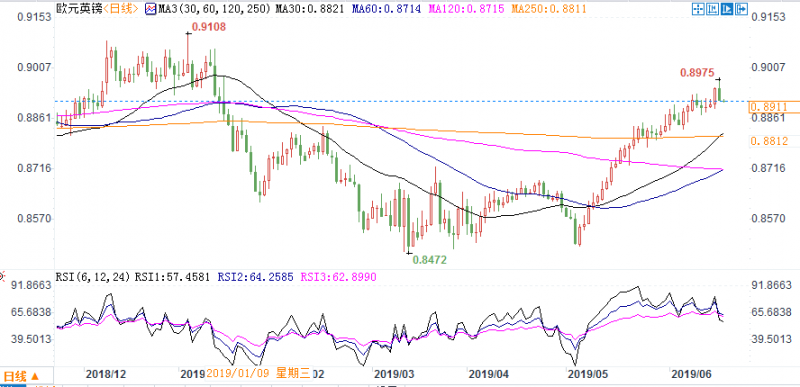Click the 0.8975 recent high label

coord(697,73)
